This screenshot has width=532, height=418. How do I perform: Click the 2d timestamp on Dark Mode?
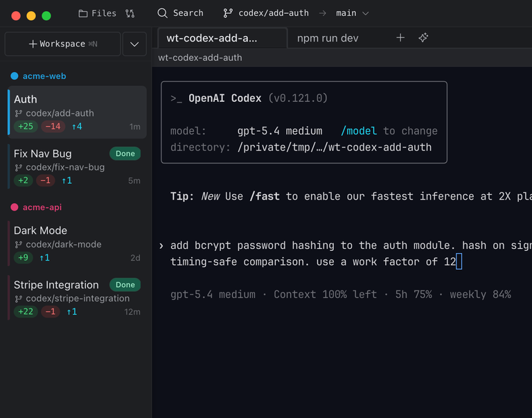135,258
